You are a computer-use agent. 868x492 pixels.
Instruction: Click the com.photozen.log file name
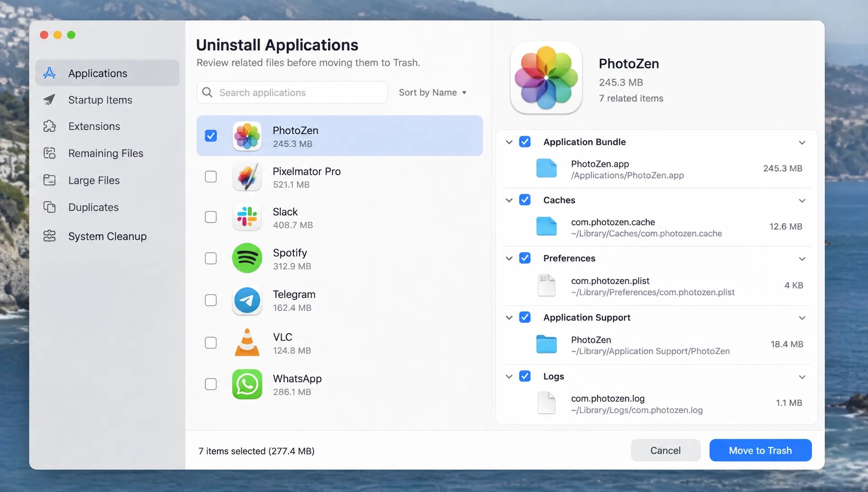click(608, 398)
